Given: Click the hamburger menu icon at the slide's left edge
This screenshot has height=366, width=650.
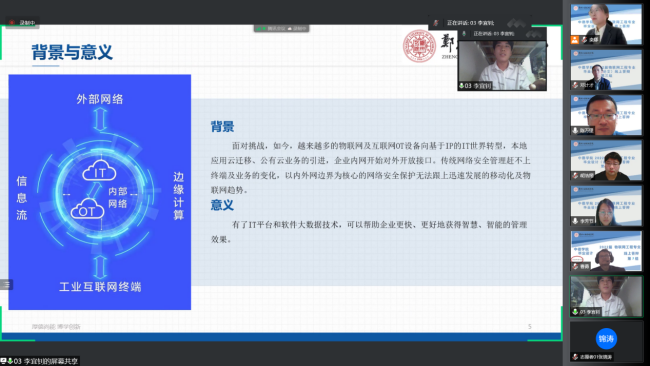Looking at the screenshot, I should click(7, 284).
